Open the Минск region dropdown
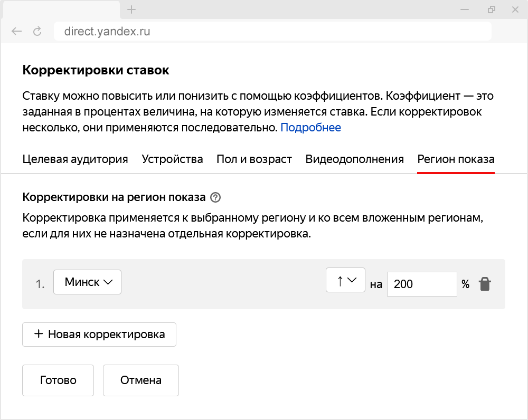The width and height of the screenshot is (528, 420). pos(88,282)
